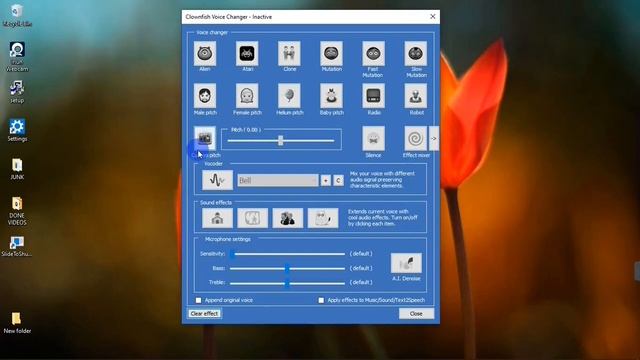Check Append original voice
Image resolution: width=640 pixels, height=360 pixels.
[198, 300]
